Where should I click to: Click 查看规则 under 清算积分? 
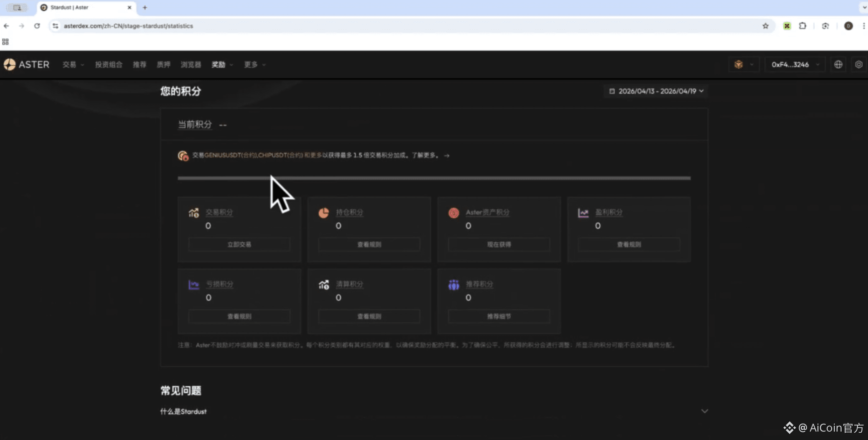tap(369, 316)
